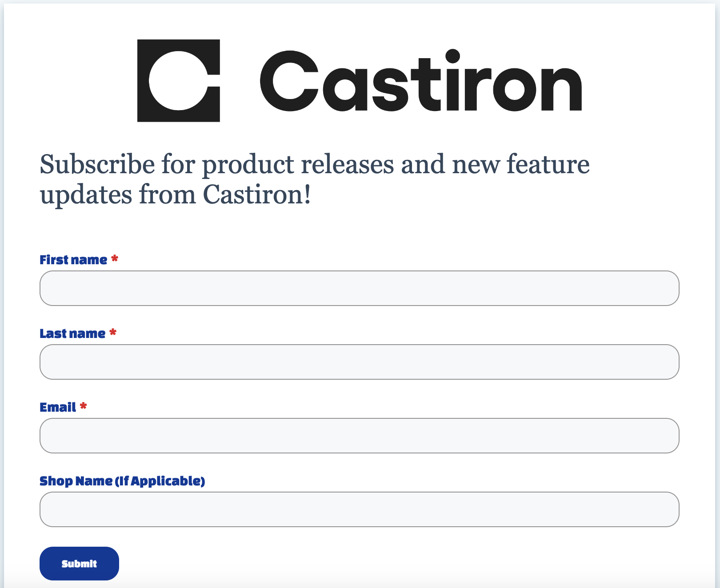Click the Castiron wordmark text in header
Viewport: 720px width, 588px height.
pos(421,80)
